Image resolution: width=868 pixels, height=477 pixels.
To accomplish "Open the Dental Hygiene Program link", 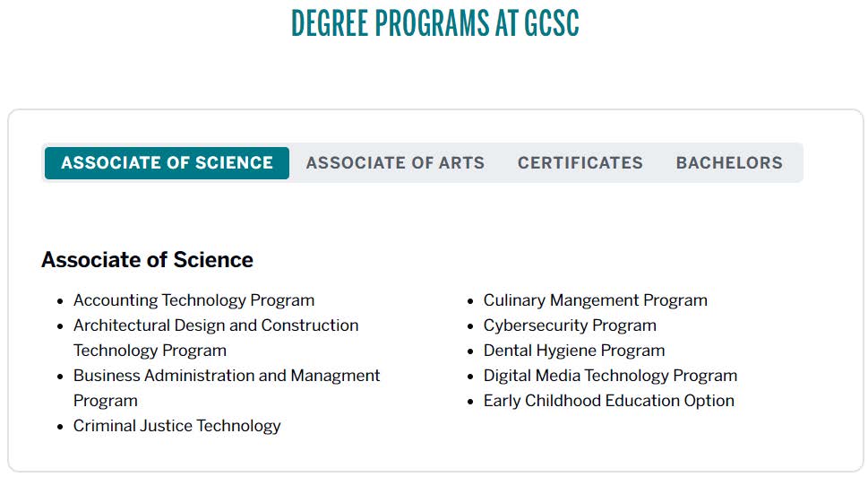I will coord(574,351).
